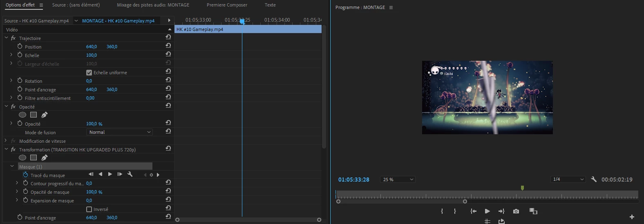Enable Inversé mask checkbox

click(x=89, y=209)
